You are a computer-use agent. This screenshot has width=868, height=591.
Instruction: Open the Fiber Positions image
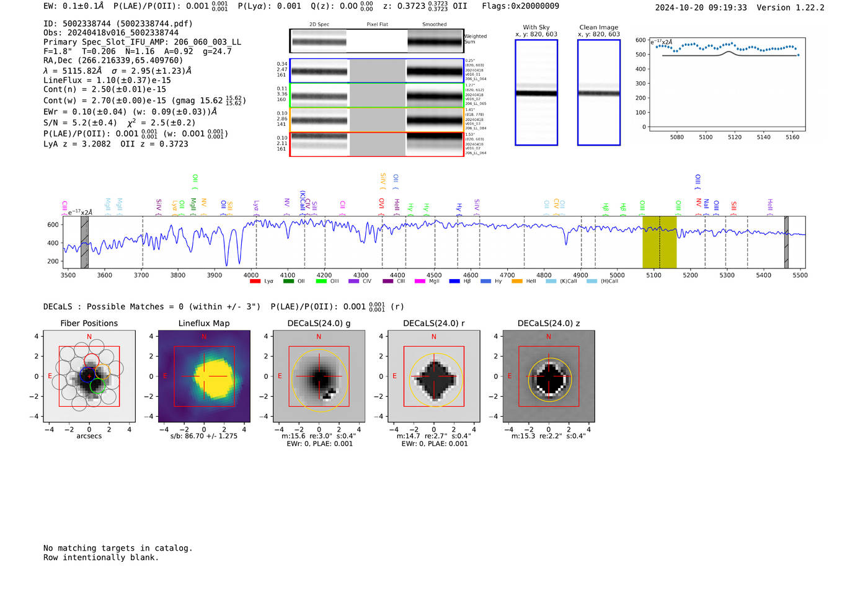tap(89, 376)
